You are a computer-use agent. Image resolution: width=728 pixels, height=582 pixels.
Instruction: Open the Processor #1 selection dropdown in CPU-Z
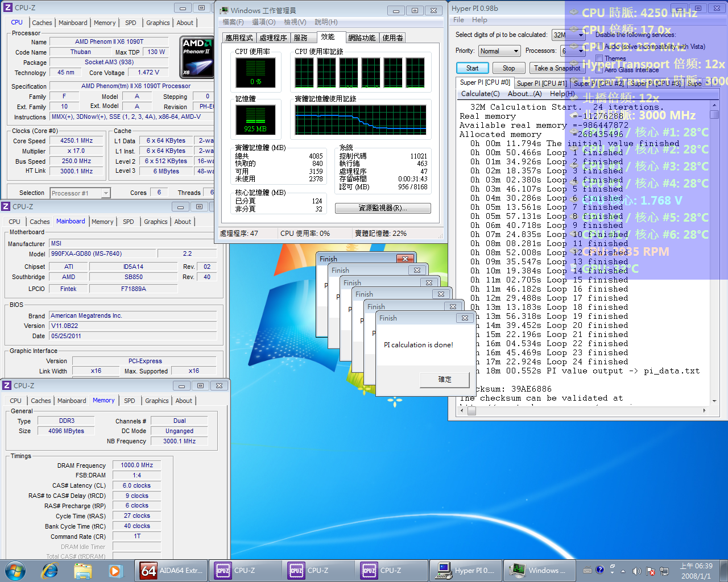point(80,193)
